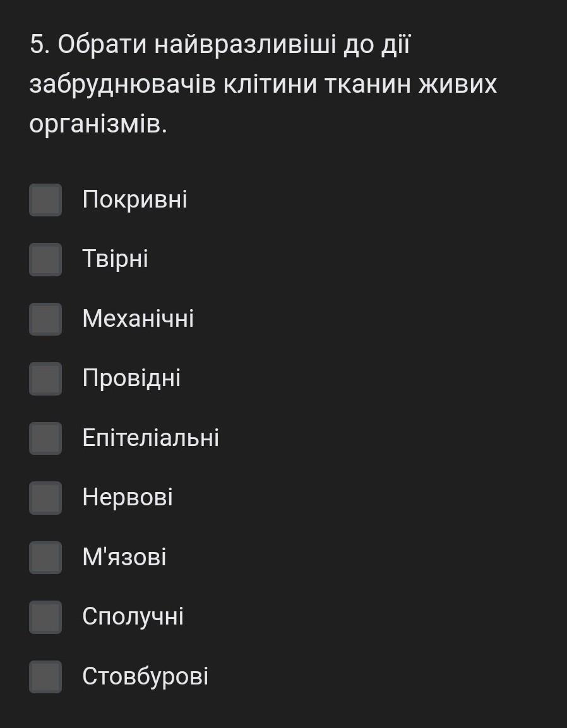This screenshot has height=728, width=567.
Task: Click the Стовбурові option text
Action: point(145,677)
